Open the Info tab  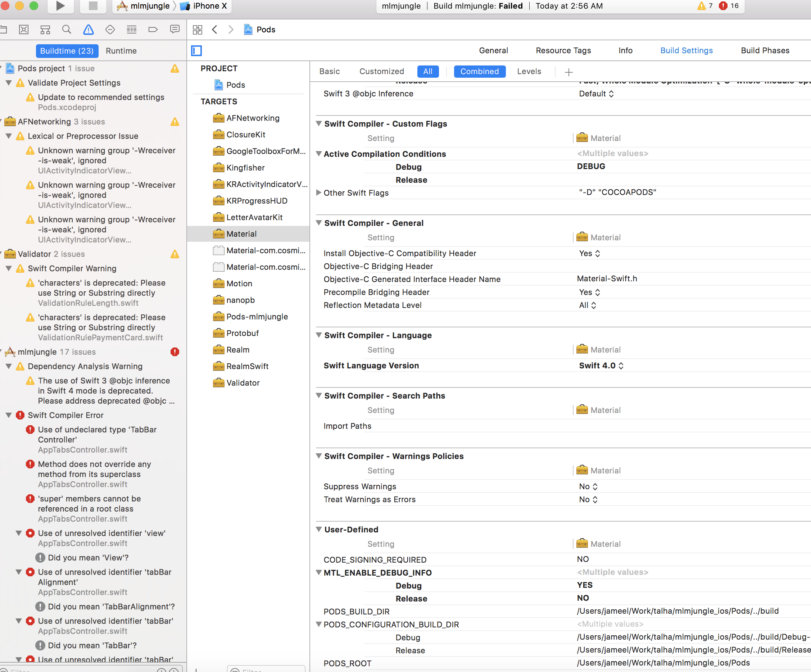tap(625, 51)
